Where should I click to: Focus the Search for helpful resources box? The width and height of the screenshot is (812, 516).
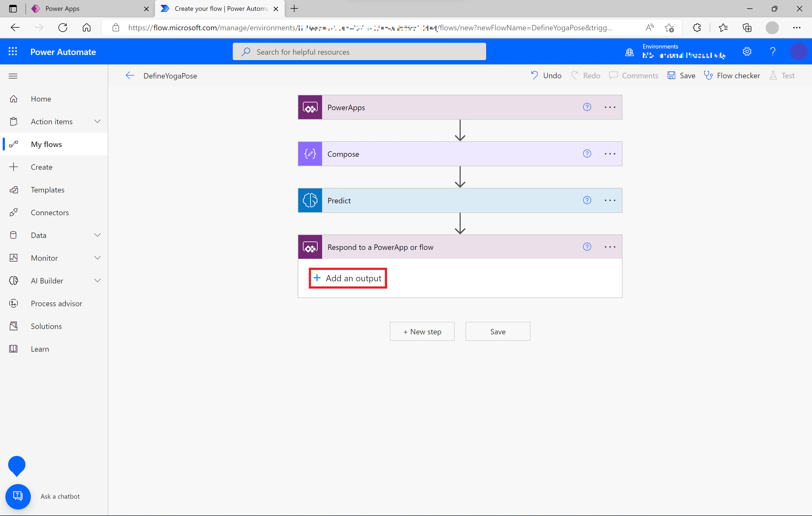359,52
